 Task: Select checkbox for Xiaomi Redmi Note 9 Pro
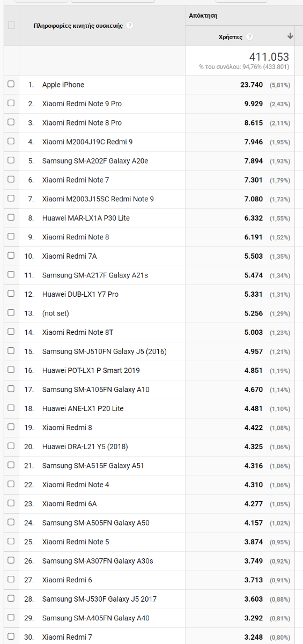pyautogui.click(x=11, y=103)
